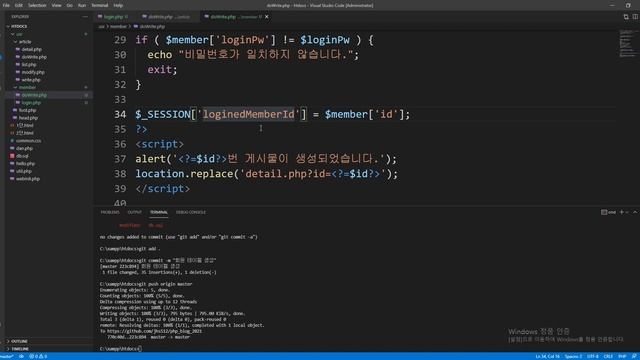Open the Help menu

pos(118,5)
